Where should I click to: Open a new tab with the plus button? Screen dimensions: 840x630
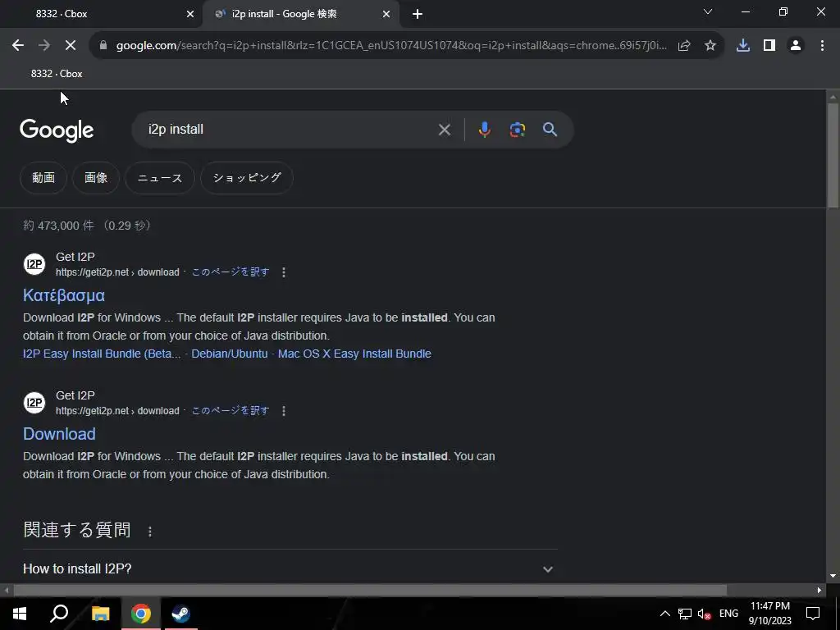(x=418, y=15)
